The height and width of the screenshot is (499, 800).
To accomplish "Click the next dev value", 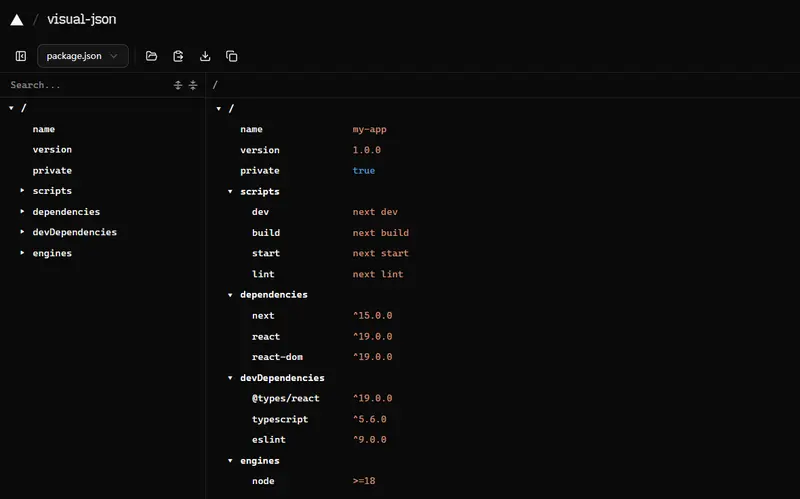I will tap(375, 212).
